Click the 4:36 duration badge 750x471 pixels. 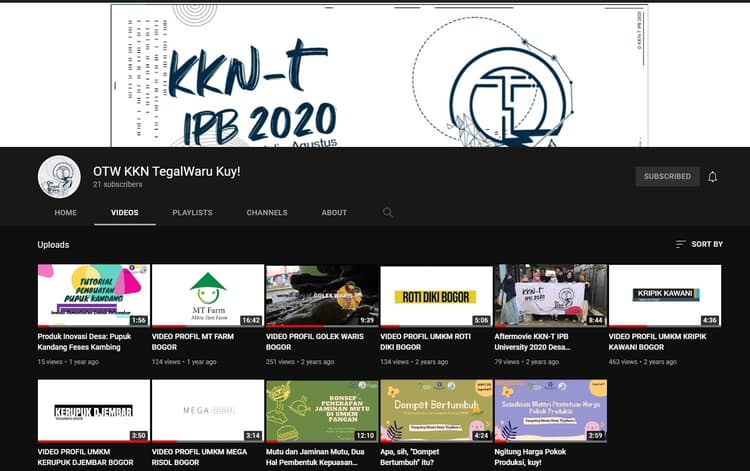click(x=710, y=320)
